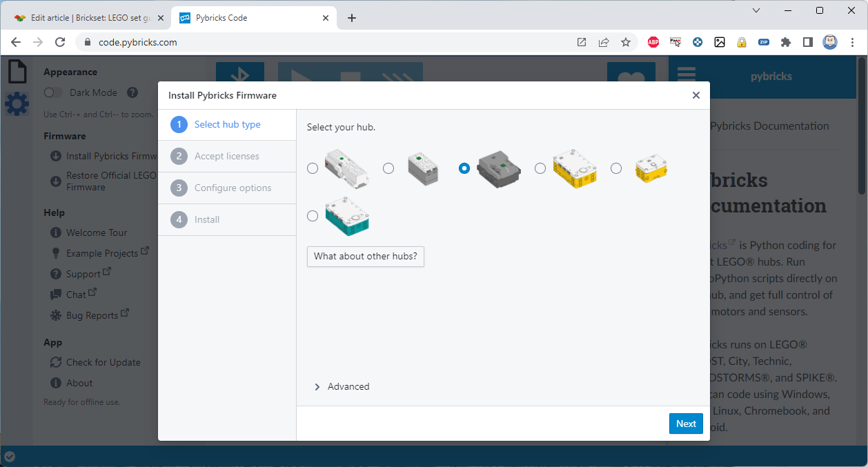Screen dimensions: 868x467
Task: Click What about other hubs button
Action: pos(365,256)
